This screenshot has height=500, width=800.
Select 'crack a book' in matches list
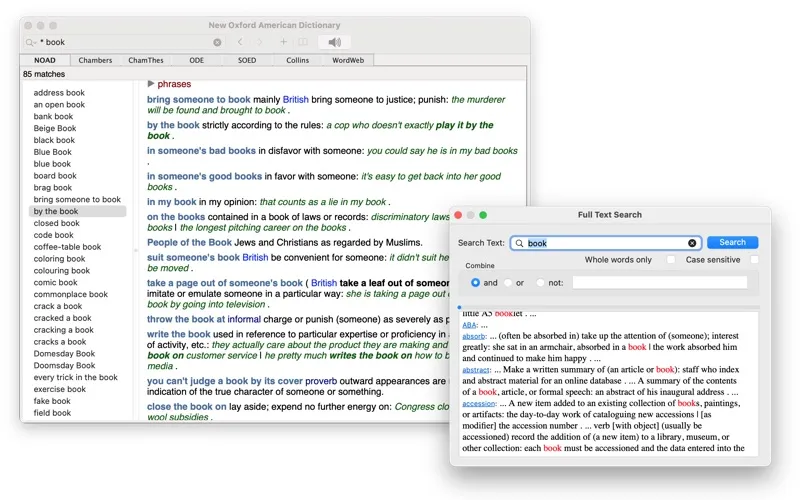(58, 306)
